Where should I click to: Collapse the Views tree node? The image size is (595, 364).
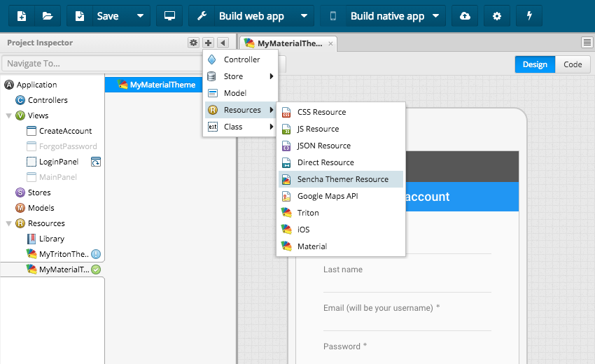pyautogui.click(x=8, y=115)
